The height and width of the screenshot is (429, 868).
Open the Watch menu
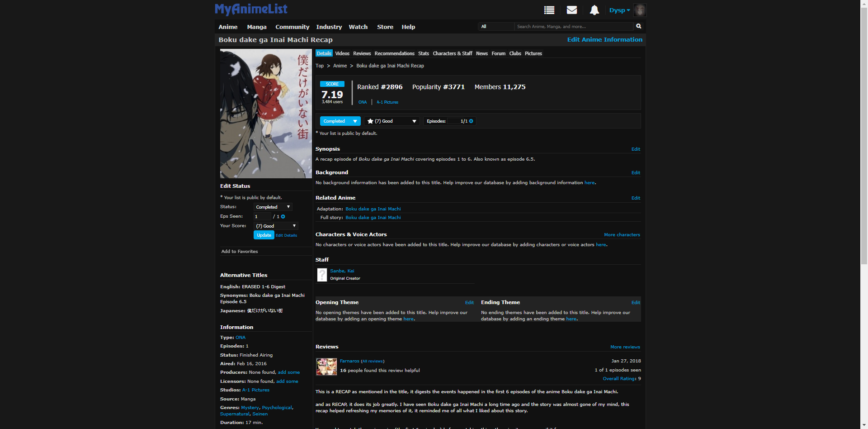pos(358,27)
